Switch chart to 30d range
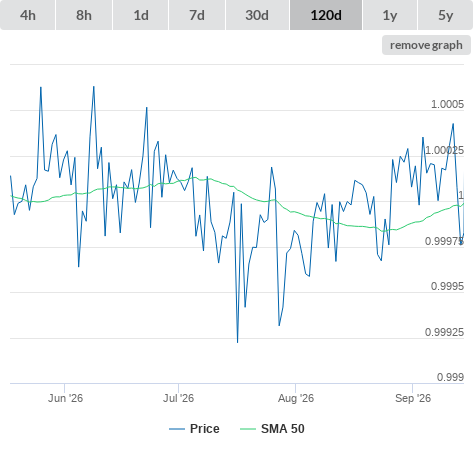The height and width of the screenshot is (455, 474). pos(257,15)
